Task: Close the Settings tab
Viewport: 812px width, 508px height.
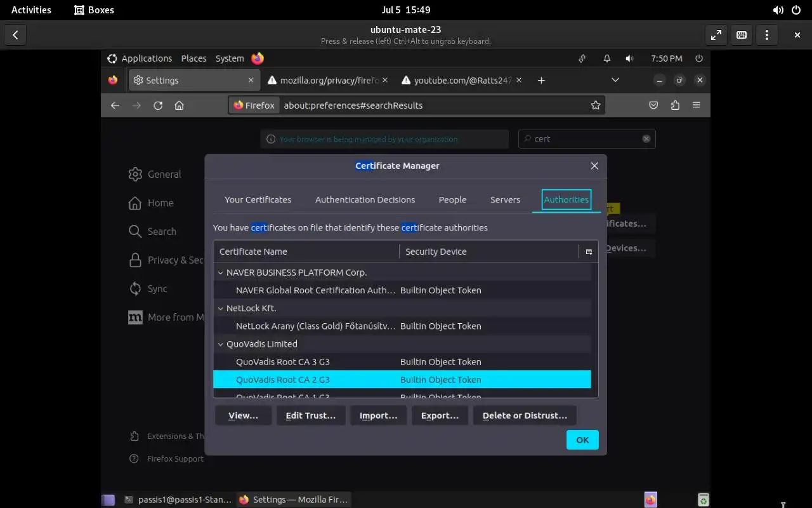Action: pos(251,81)
